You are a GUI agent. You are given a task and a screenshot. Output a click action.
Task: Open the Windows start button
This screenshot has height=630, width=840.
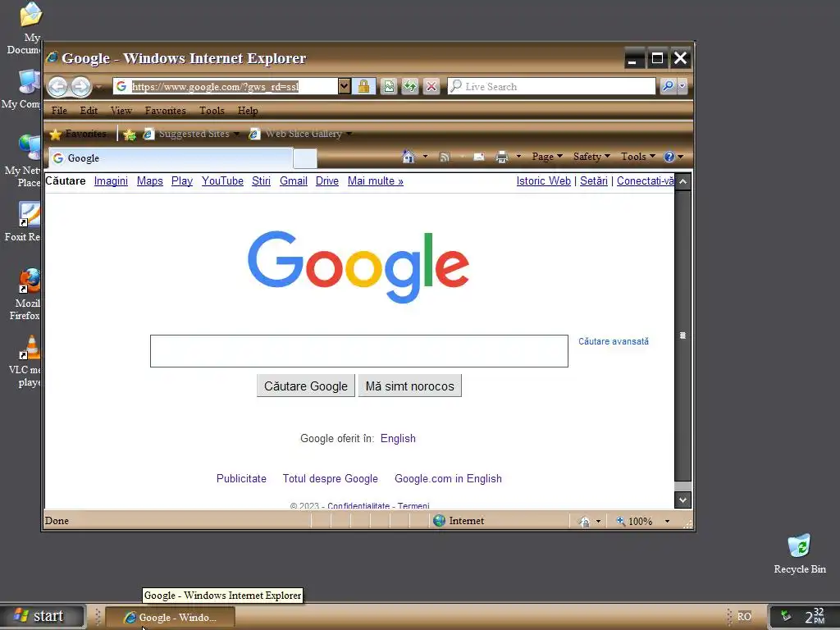43,616
